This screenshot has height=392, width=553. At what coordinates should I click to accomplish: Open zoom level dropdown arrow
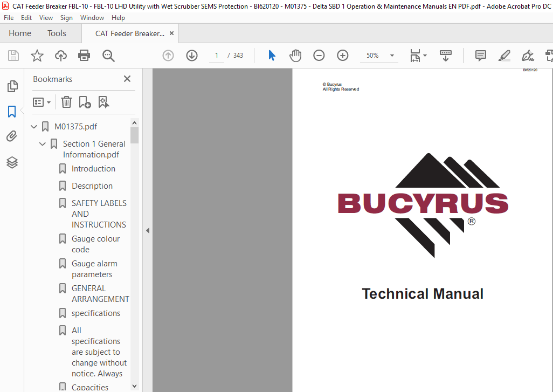click(392, 56)
